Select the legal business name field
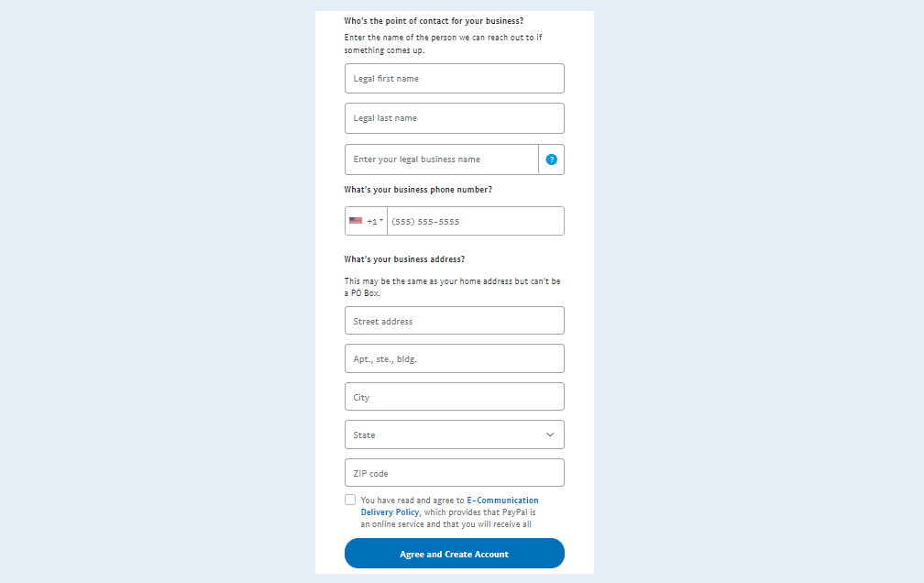The height and width of the screenshot is (583, 924). point(442,159)
